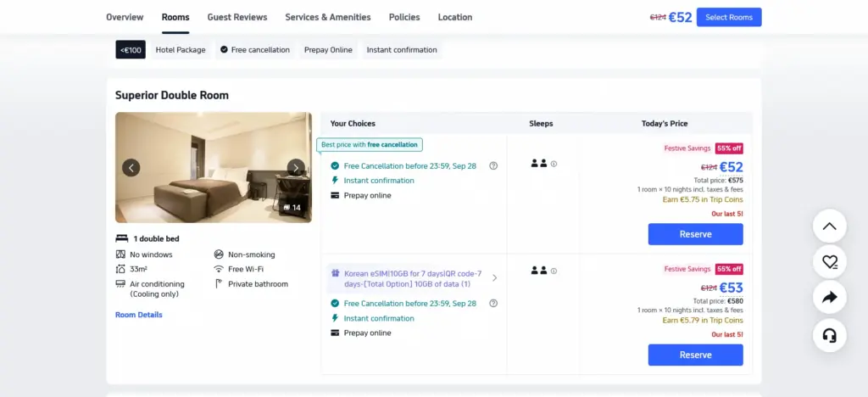Click the blue €53 price

click(732, 288)
